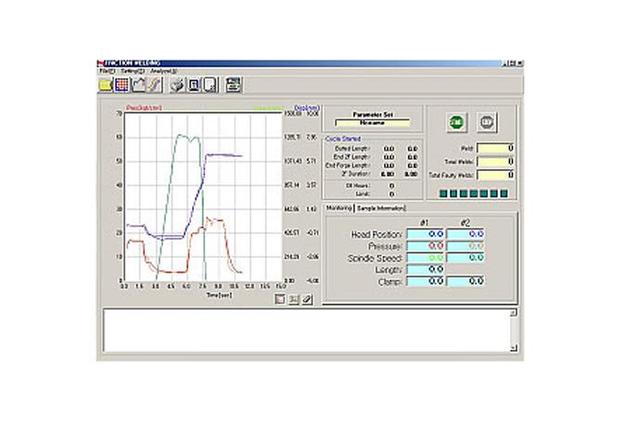Switch to the Monitoring tab
Screen dimensions: 640x427
click(x=339, y=208)
